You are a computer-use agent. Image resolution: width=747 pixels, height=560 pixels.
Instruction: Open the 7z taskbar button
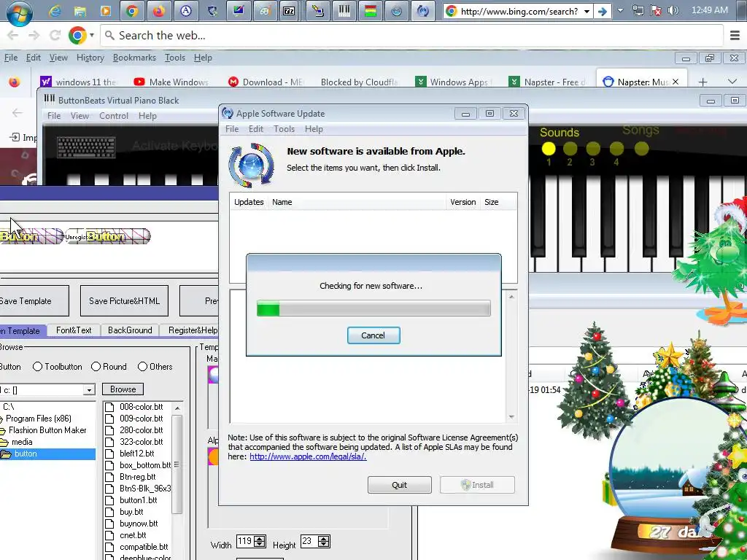(289, 10)
